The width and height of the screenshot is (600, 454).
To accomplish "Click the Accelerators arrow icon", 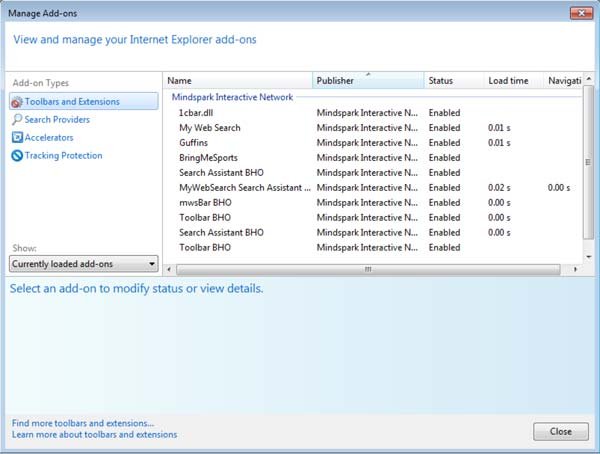I will (17, 137).
